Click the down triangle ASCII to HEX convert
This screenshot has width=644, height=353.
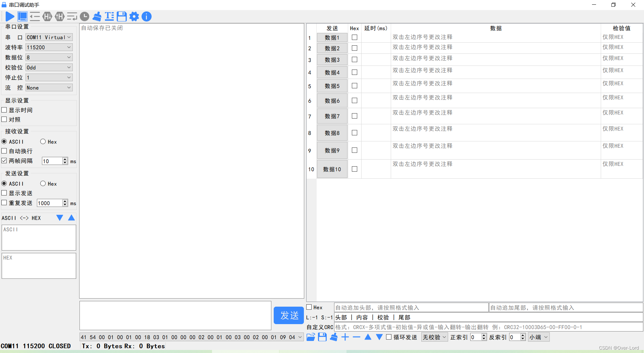tap(60, 218)
